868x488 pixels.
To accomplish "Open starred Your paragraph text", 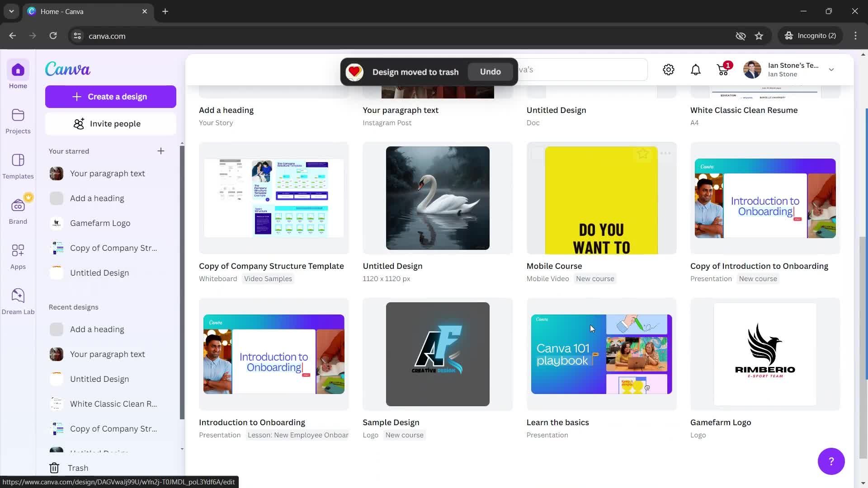I will [107, 174].
